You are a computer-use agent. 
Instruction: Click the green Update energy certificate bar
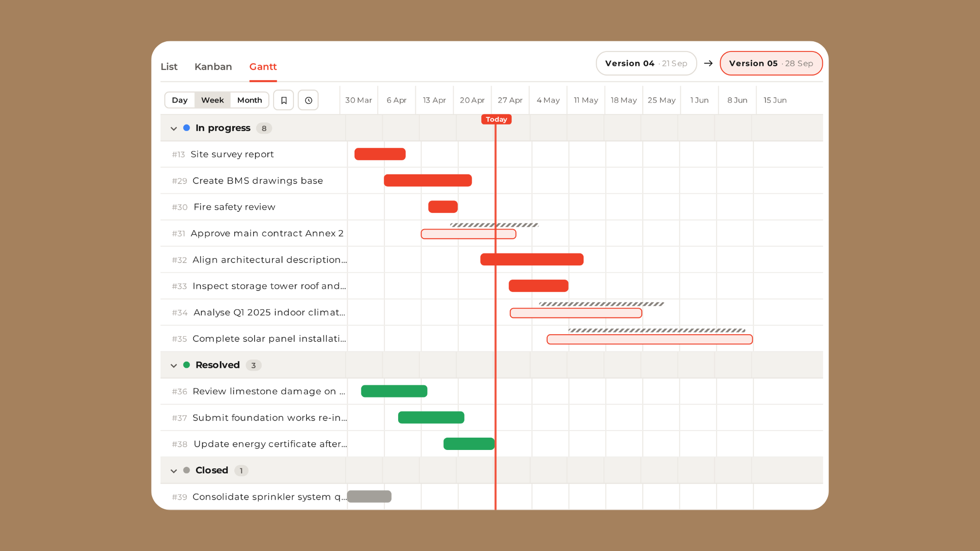click(469, 444)
